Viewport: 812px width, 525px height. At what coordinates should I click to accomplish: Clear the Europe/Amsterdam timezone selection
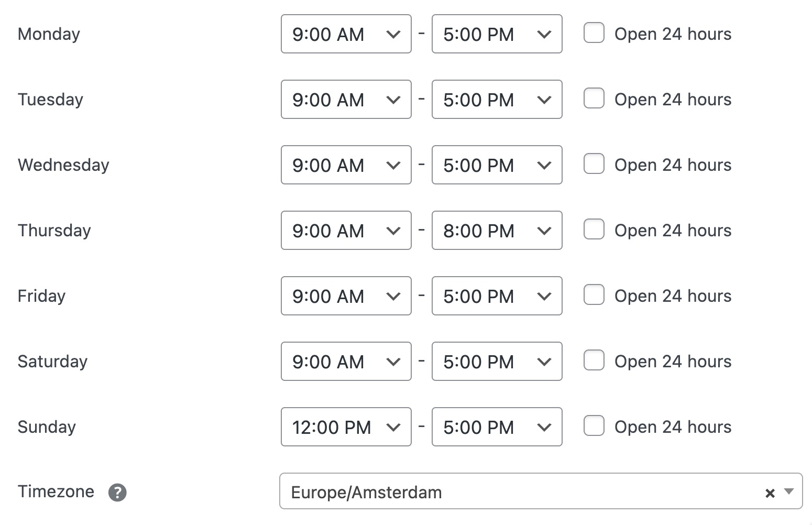[770, 493]
